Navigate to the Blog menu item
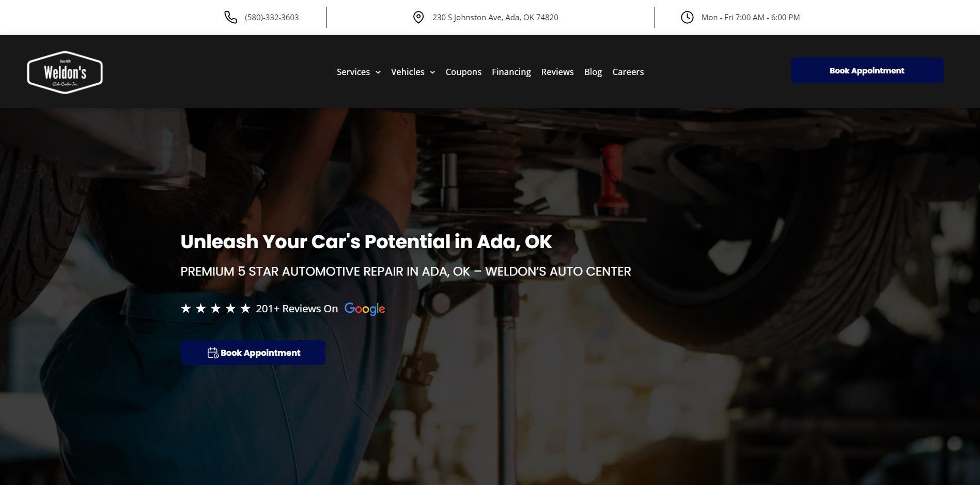 tap(593, 72)
